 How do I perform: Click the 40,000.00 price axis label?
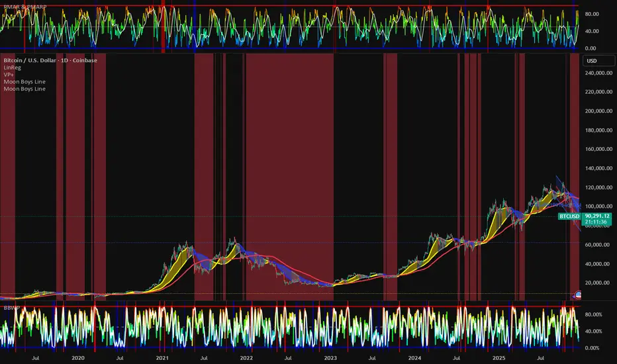click(x=598, y=263)
